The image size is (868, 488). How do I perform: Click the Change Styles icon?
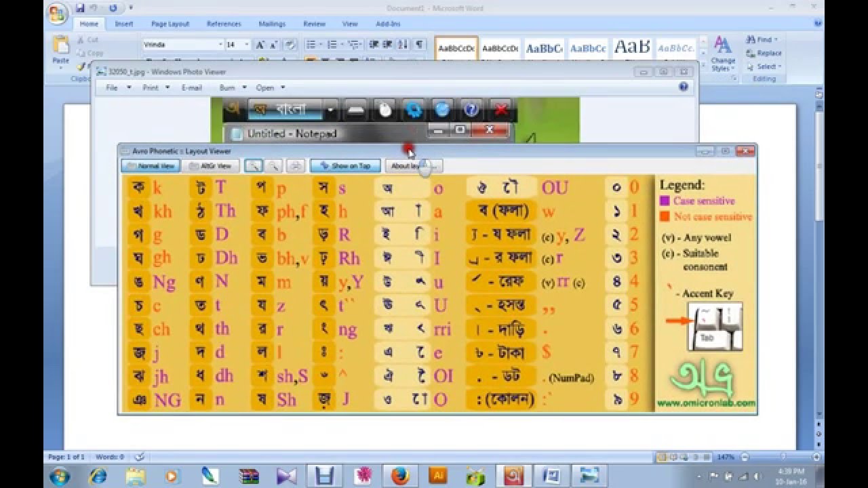723,54
